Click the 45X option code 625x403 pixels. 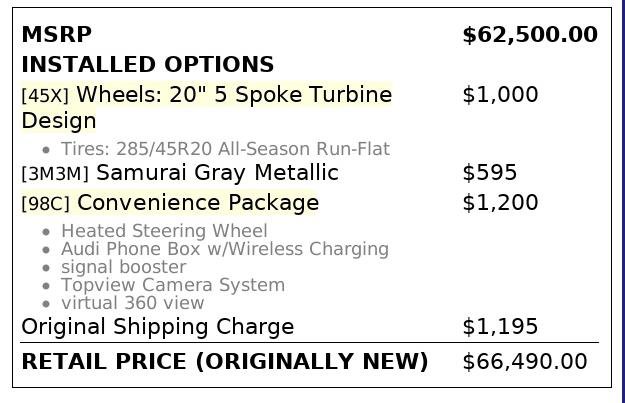45,96
